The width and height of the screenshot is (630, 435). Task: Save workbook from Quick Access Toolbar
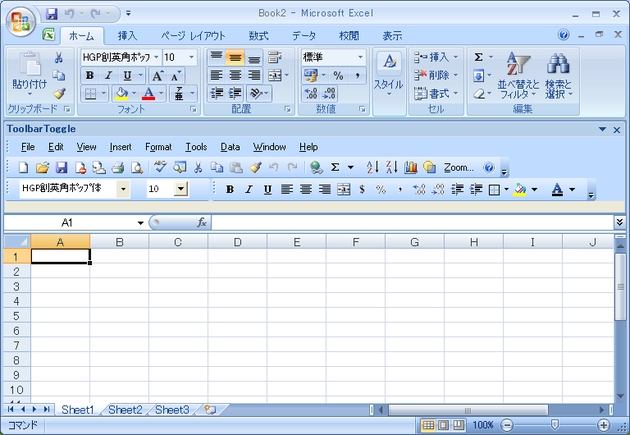click(52, 14)
